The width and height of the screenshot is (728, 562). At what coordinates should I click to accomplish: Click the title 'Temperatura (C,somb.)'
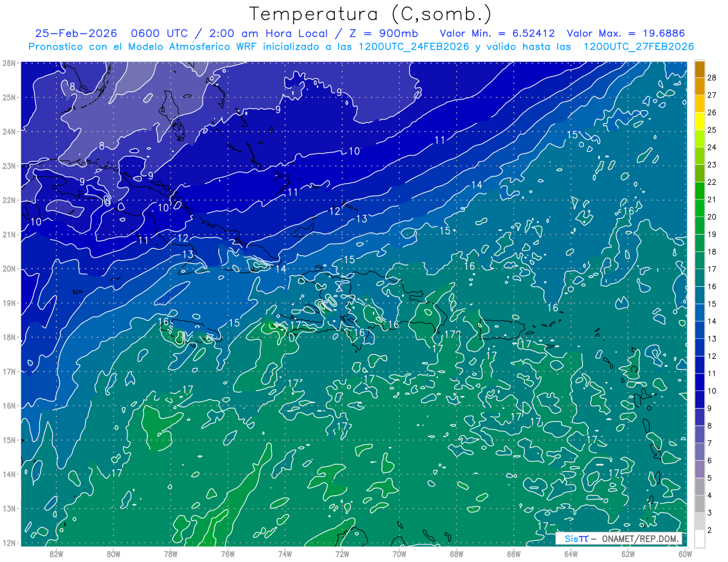pyautogui.click(x=371, y=14)
